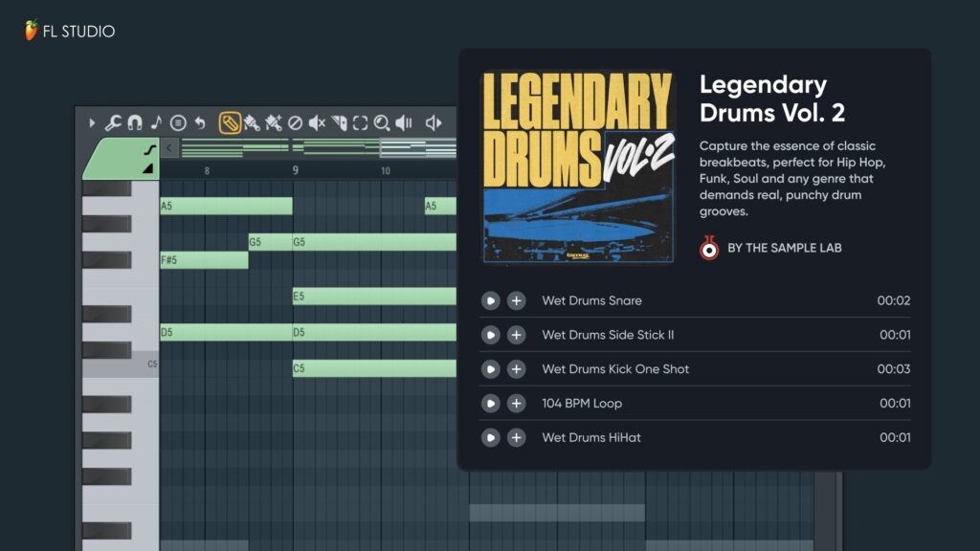Viewport: 980px width, 551px height.
Task: Select the dashed-square Select tool
Action: pyautogui.click(x=360, y=123)
